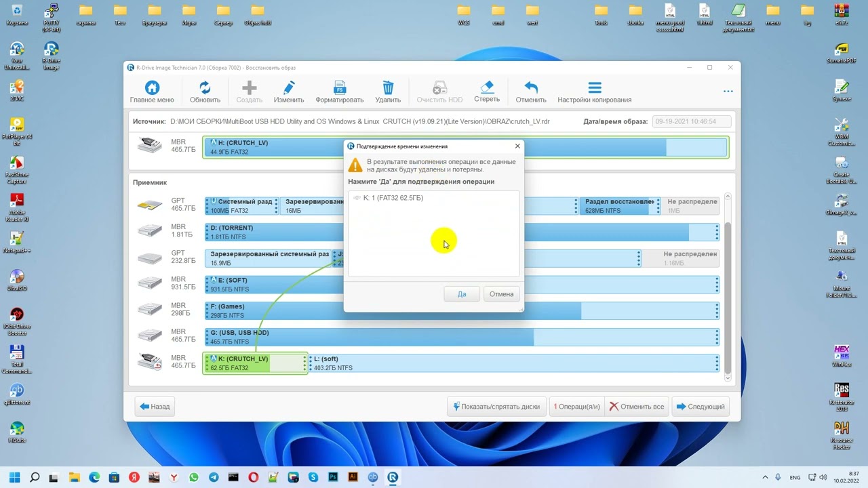Image resolution: width=868 pixels, height=488 pixels.
Task: Open the efi.7z archive on desktop
Action: point(842,15)
